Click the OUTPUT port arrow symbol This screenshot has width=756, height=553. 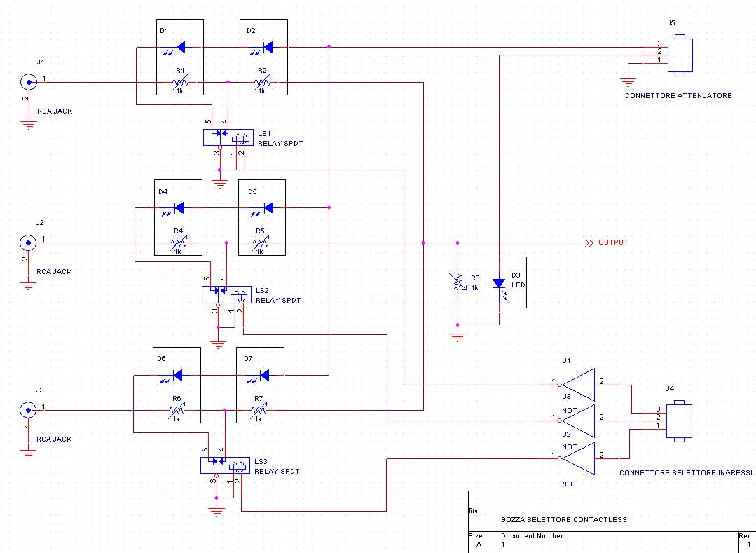[x=589, y=243]
